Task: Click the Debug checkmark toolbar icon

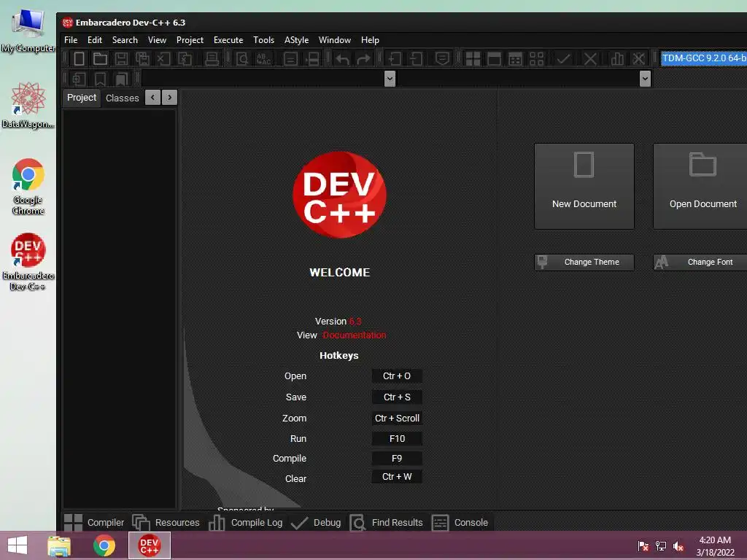Action: 564,58
